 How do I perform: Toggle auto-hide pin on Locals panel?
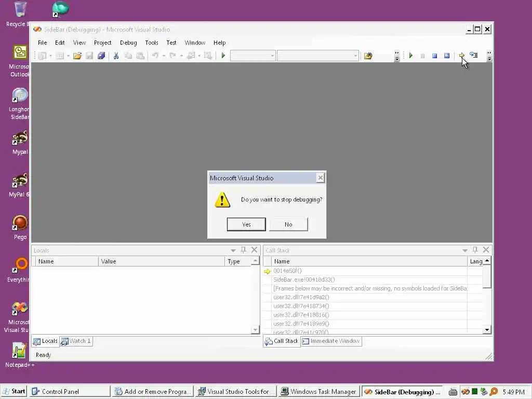coord(243,250)
